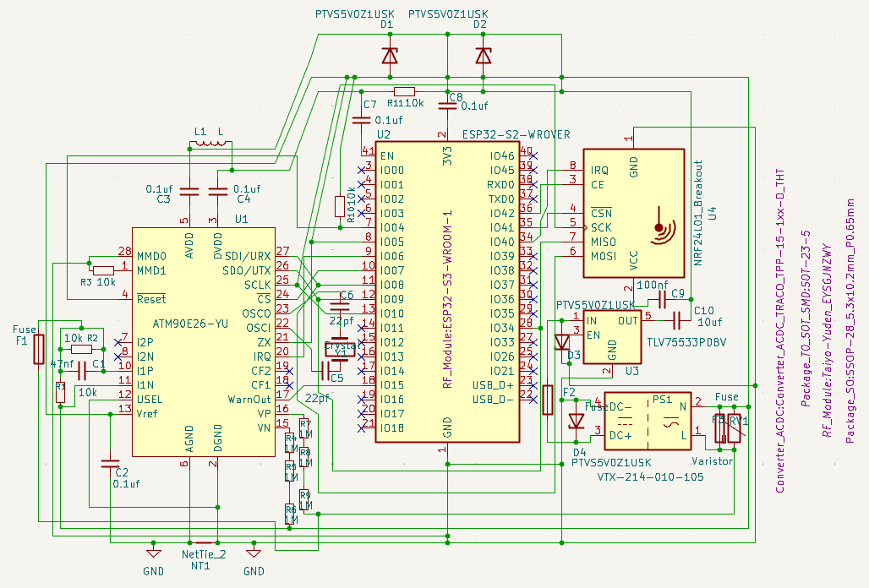This screenshot has height=588, width=869.
Task: Click the USB_D+ pin label
Action: 493,384
